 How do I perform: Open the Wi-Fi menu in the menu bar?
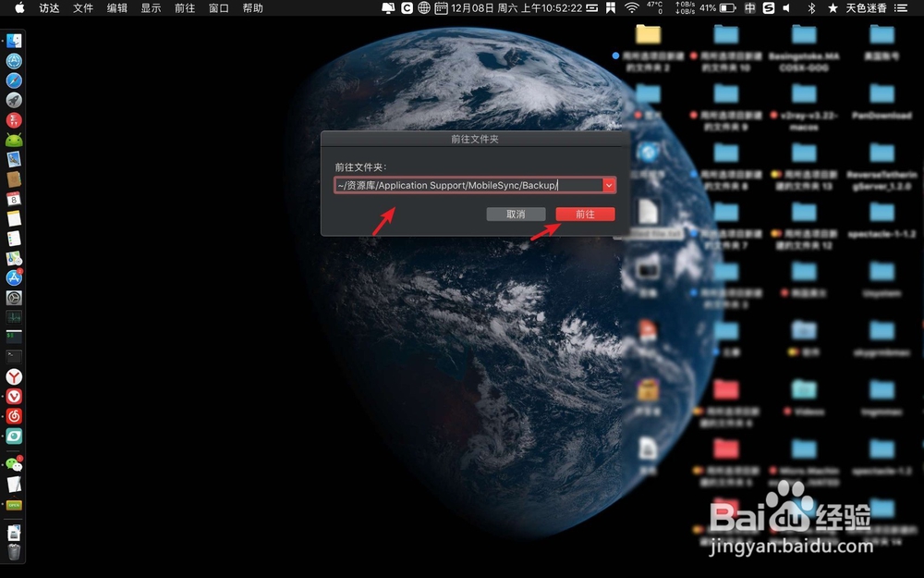(x=632, y=8)
